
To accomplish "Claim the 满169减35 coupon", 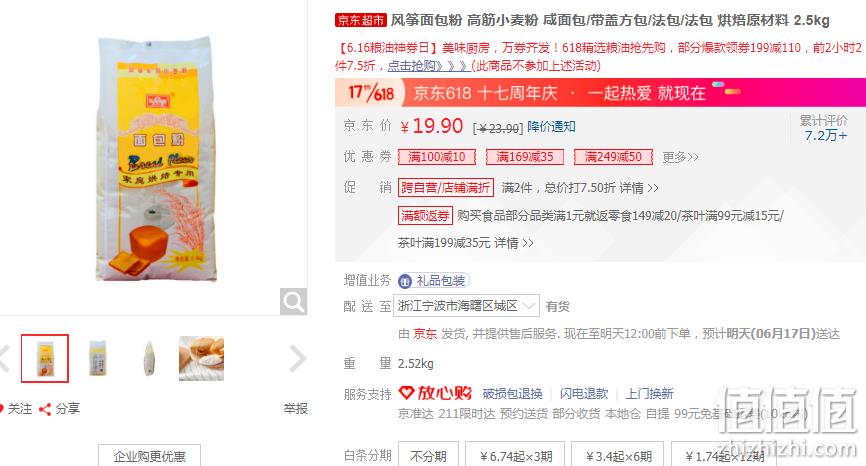I will tap(525, 157).
